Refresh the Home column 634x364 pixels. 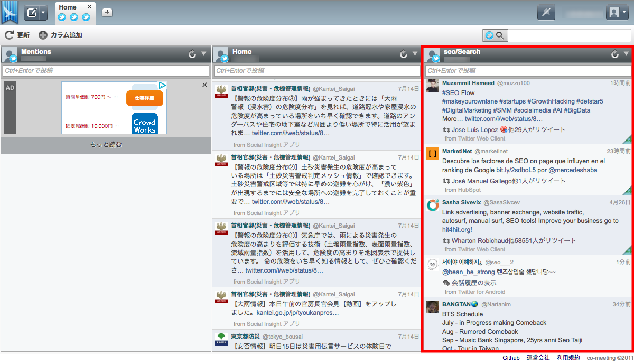pyautogui.click(x=404, y=54)
